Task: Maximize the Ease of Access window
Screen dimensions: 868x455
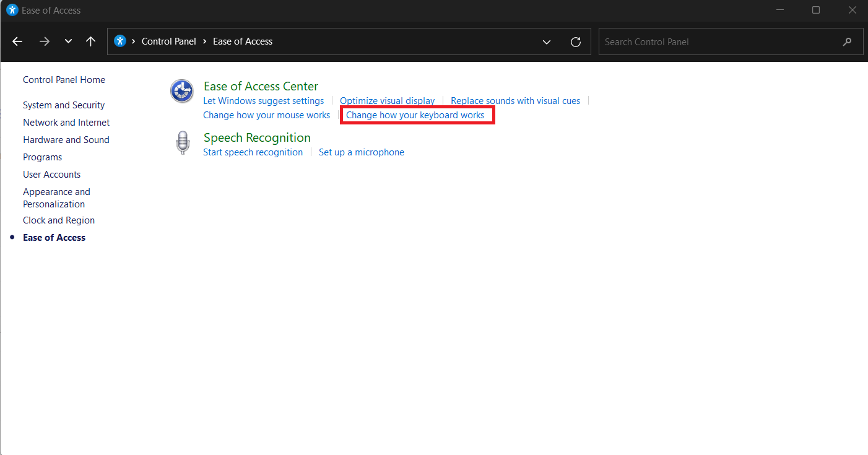Action: [816, 10]
